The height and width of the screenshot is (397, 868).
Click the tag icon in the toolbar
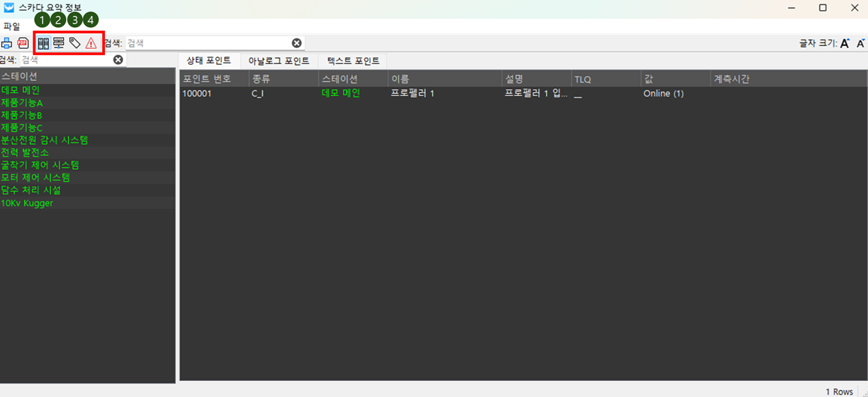[75, 43]
